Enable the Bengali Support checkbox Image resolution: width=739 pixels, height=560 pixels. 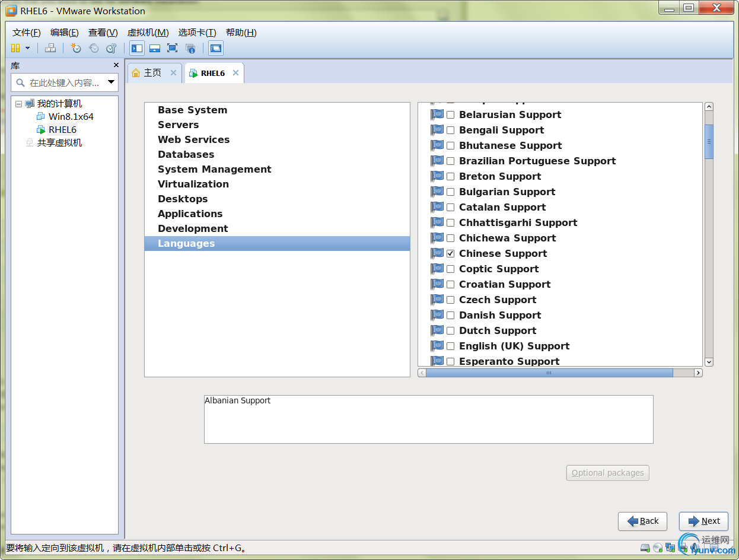click(x=451, y=130)
